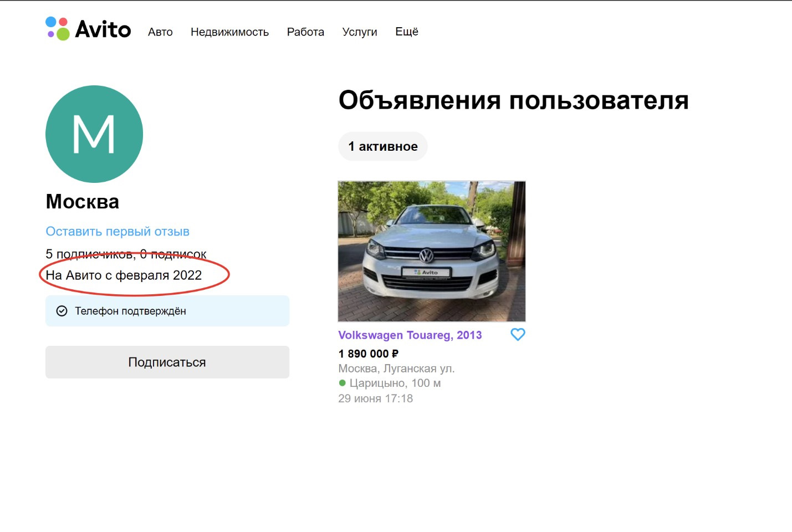Click the Москва, Луганская ул. address text
Image resolution: width=792 pixels, height=532 pixels.
pos(396,369)
